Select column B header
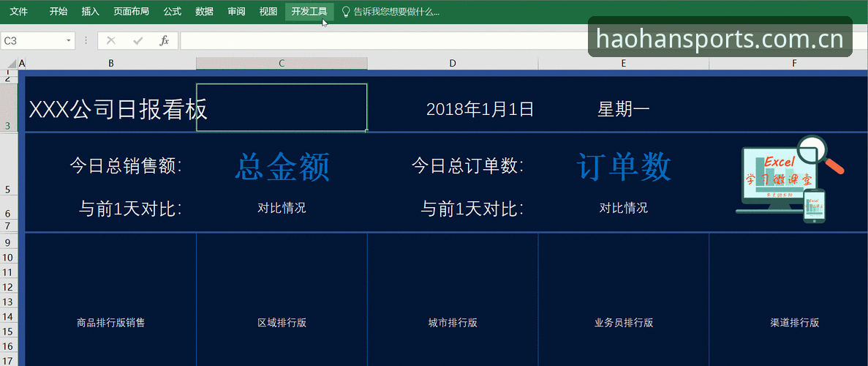The width and height of the screenshot is (868, 366). [x=111, y=64]
